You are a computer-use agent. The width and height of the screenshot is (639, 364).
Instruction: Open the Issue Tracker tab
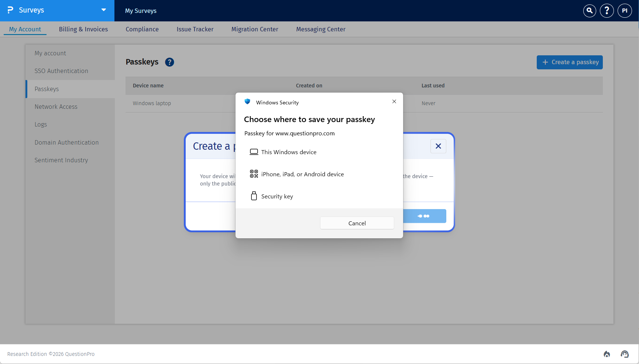[195, 29]
